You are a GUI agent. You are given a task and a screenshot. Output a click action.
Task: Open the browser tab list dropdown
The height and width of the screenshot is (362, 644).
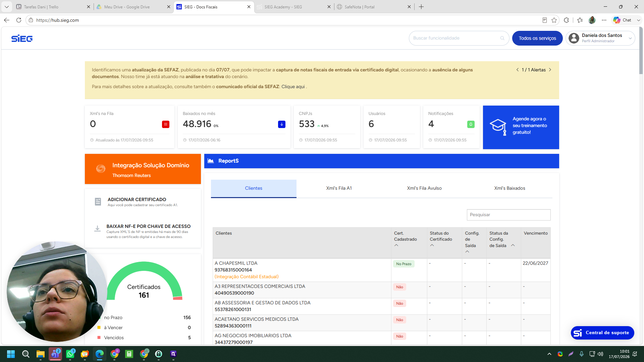(6, 7)
